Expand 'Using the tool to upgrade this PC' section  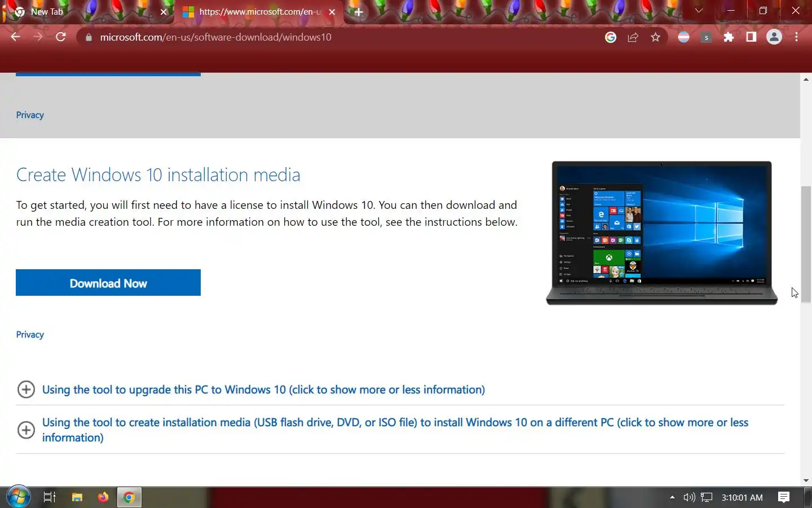pos(263,389)
